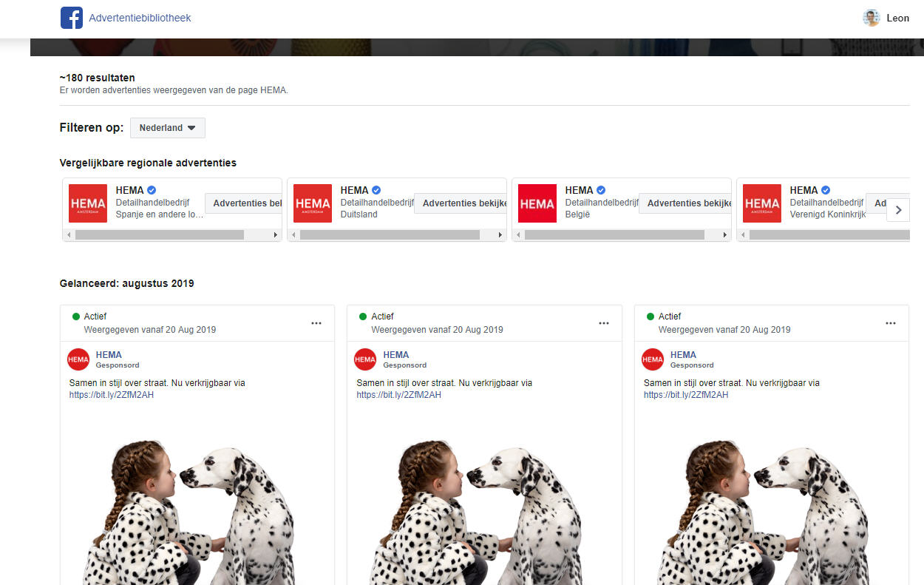Click the 'Vergelijkbare regionale advertenties' heading

[x=148, y=163]
